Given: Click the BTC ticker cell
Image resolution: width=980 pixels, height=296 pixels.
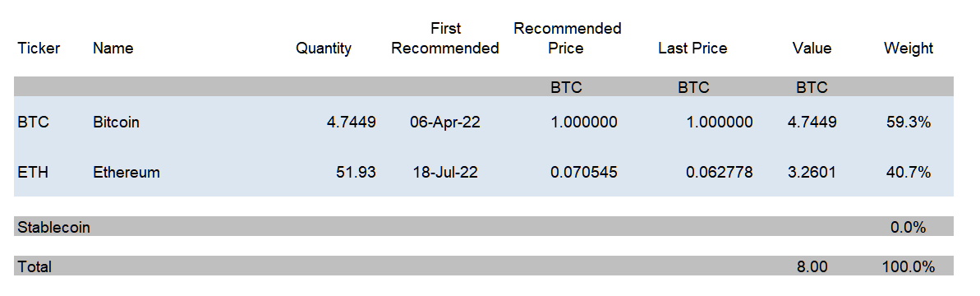Looking at the screenshot, I should [x=33, y=122].
